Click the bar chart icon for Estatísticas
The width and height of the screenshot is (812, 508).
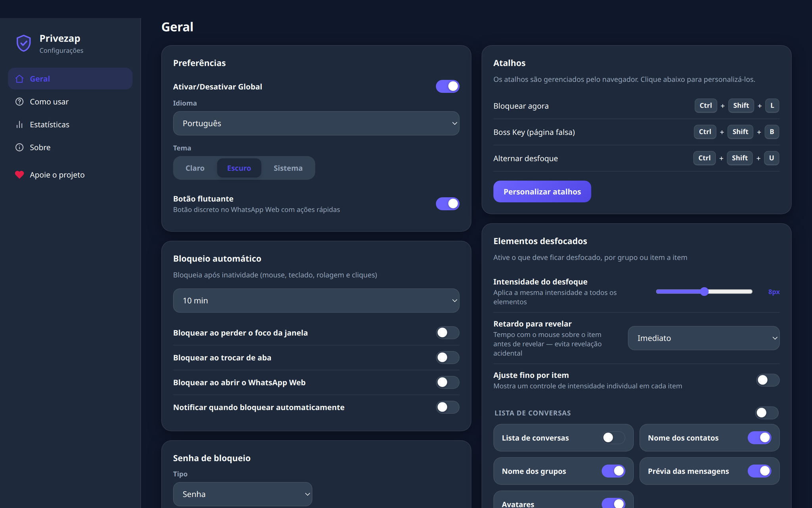[19, 124]
